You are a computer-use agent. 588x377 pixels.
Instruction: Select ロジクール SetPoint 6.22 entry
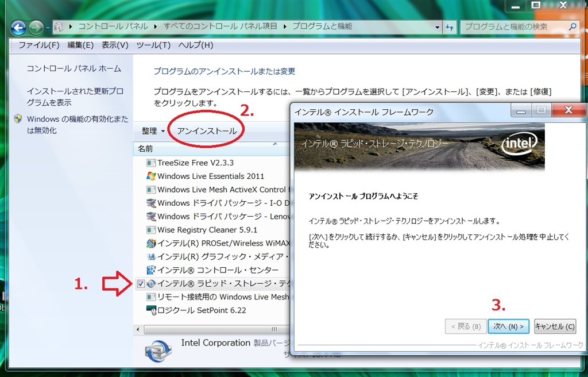pos(202,310)
